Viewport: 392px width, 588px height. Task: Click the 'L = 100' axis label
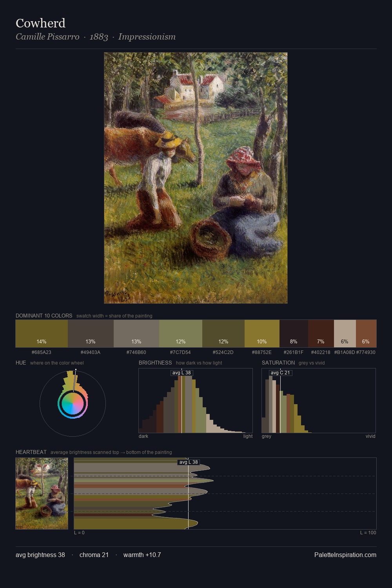368,533
